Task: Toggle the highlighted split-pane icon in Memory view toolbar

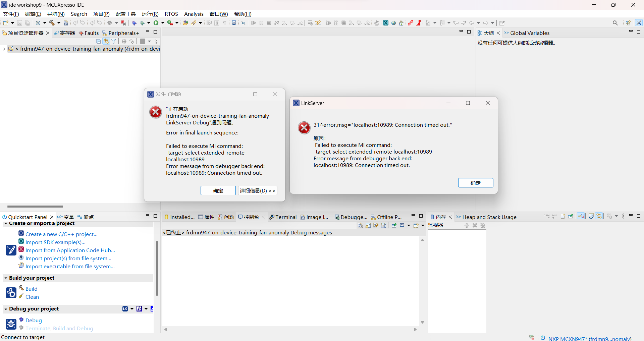Action: 581,216
